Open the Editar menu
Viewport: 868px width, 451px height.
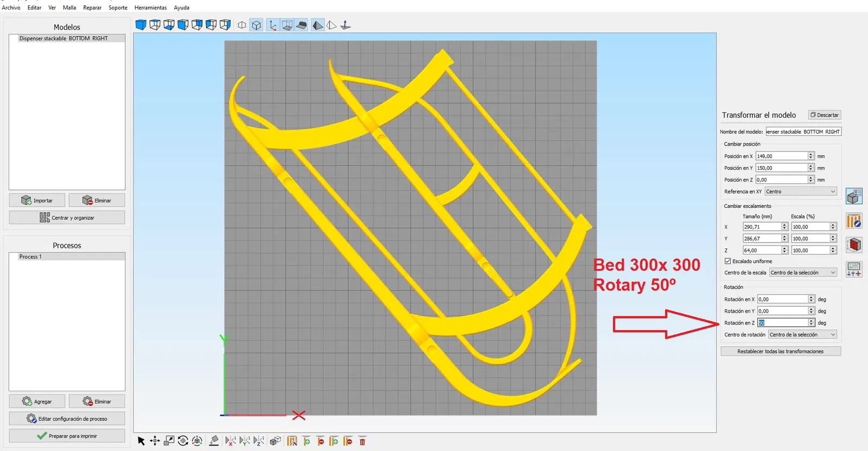point(35,8)
